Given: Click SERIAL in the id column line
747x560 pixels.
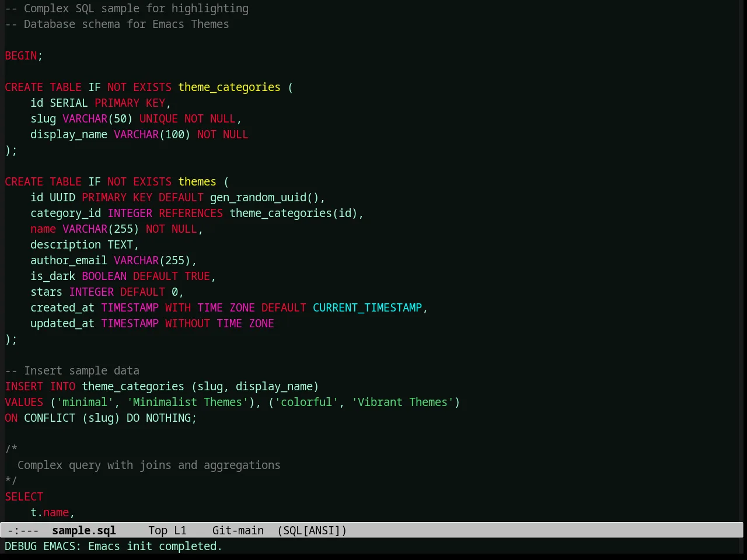Looking at the screenshot, I should tap(69, 103).
